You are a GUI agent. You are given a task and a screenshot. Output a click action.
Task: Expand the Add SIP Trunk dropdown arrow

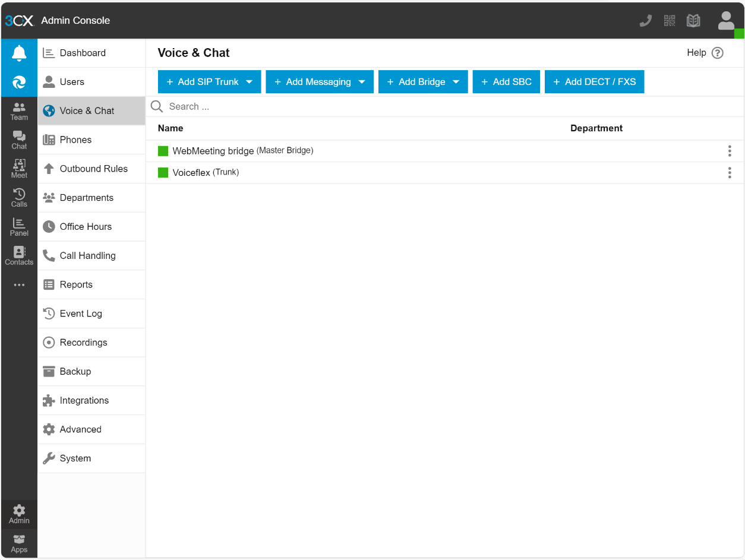(250, 81)
